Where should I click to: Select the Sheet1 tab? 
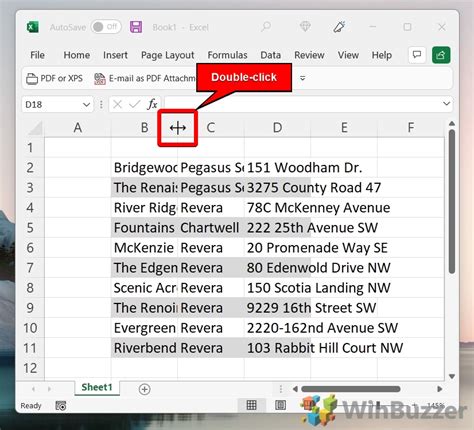[x=97, y=387]
